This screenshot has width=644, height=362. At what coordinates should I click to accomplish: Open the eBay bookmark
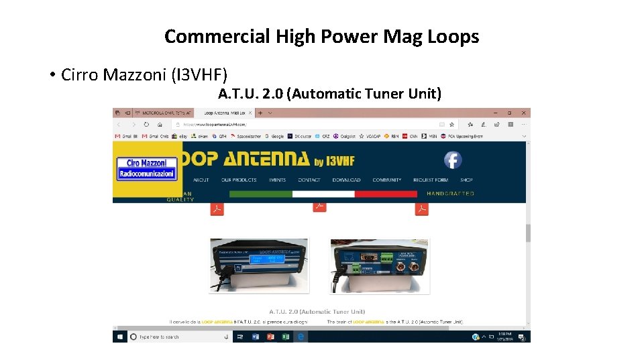coord(180,136)
